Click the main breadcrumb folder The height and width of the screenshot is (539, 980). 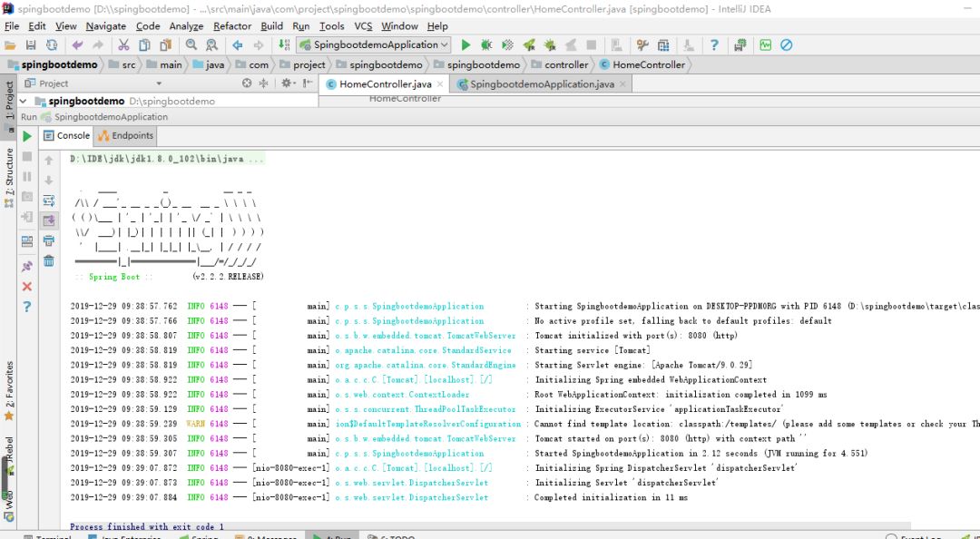164,64
